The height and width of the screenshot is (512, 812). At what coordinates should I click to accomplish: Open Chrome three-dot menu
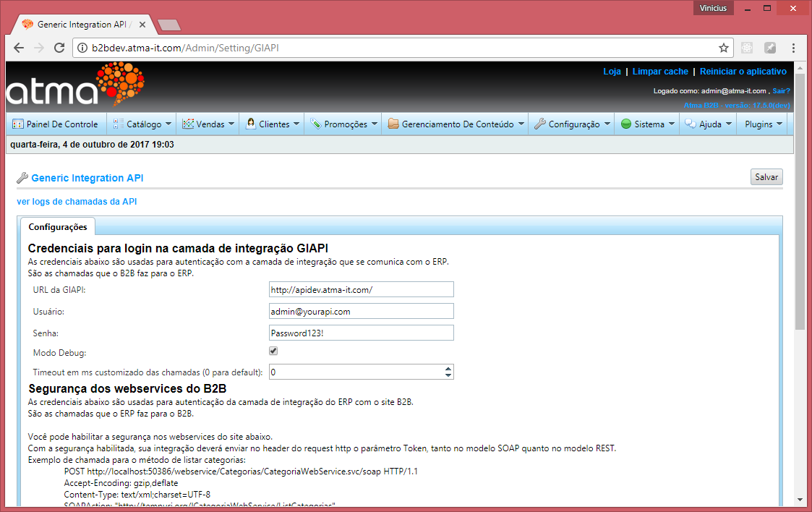(x=793, y=48)
